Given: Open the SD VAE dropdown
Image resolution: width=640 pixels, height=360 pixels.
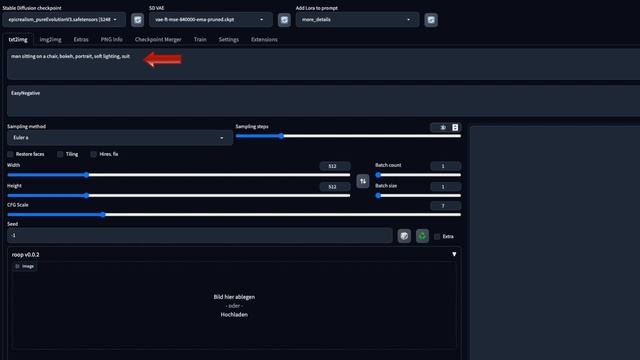Looking at the screenshot, I should tap(211, 20).
